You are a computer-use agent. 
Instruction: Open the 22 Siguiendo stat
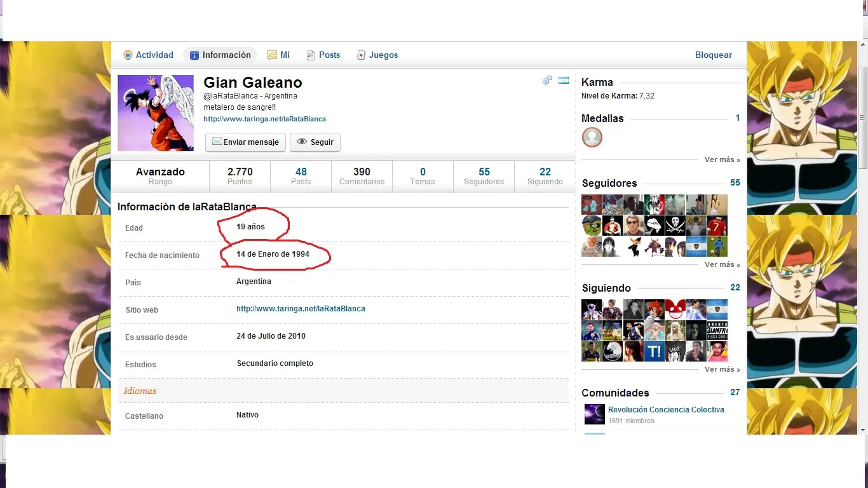(x=545, y=176)
